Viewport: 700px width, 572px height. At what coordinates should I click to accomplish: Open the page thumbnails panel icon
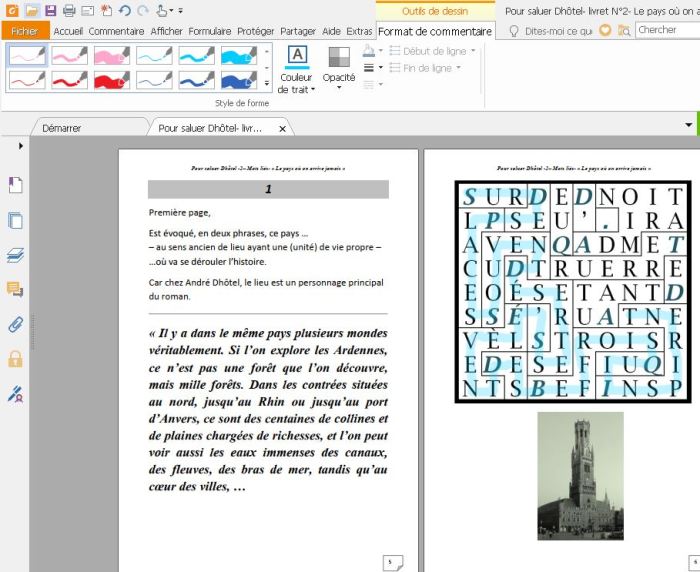coord(15,221)
